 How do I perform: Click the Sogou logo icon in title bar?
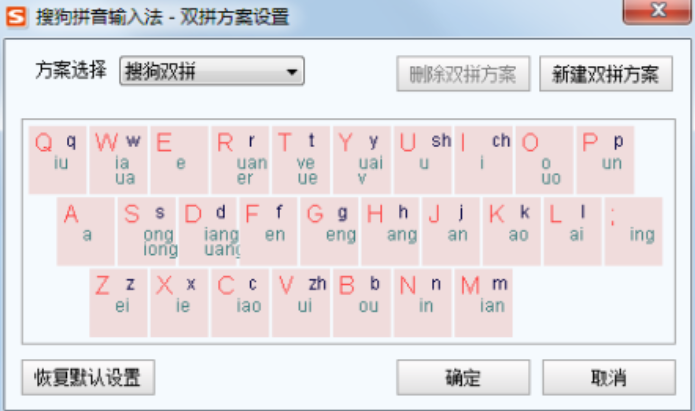[17, 17]
